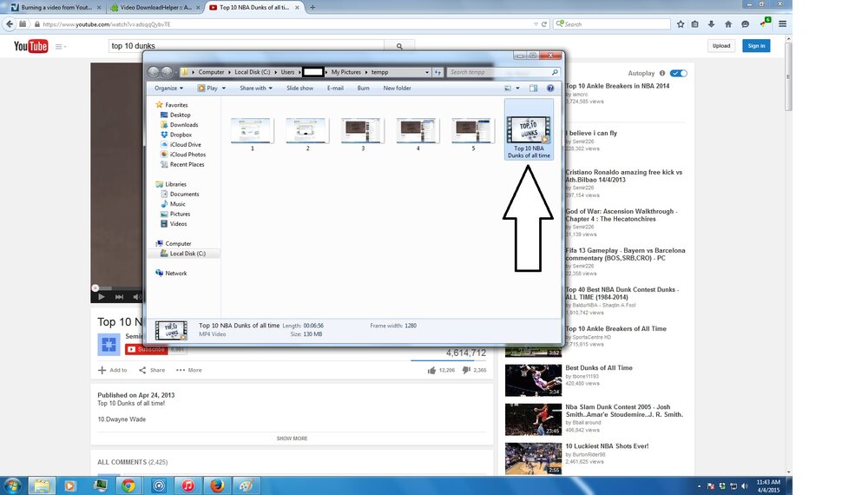The height and width of the screenshot is (495, 868).
Task: Open the Firefox hamburger menu
Action: pos(782,23)
